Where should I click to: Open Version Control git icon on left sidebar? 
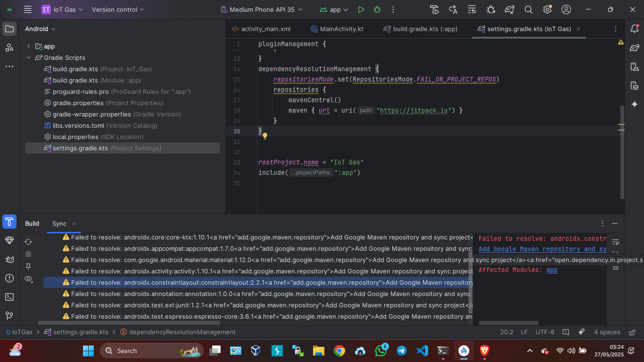9,315
